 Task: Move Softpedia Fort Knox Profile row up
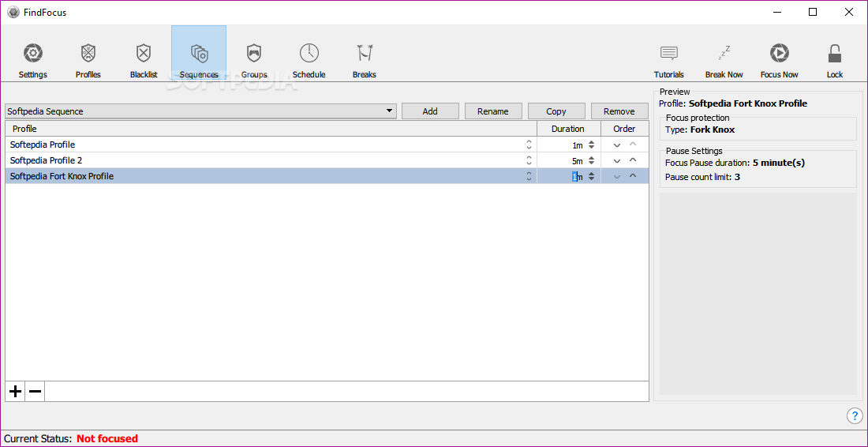633,176
